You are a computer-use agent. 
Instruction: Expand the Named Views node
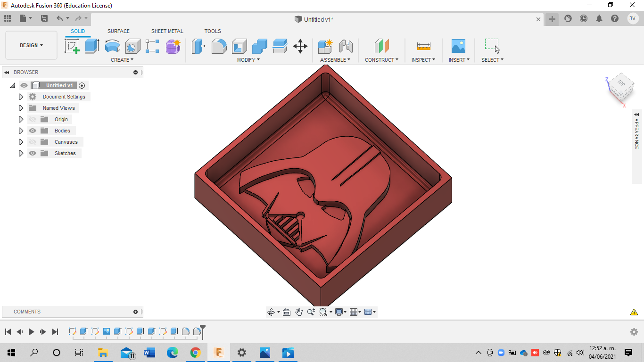(x=21, y=108)
